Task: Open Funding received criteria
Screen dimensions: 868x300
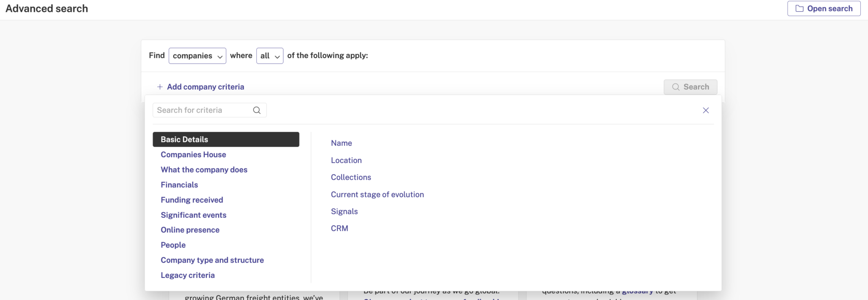Action: coord(192,200)
